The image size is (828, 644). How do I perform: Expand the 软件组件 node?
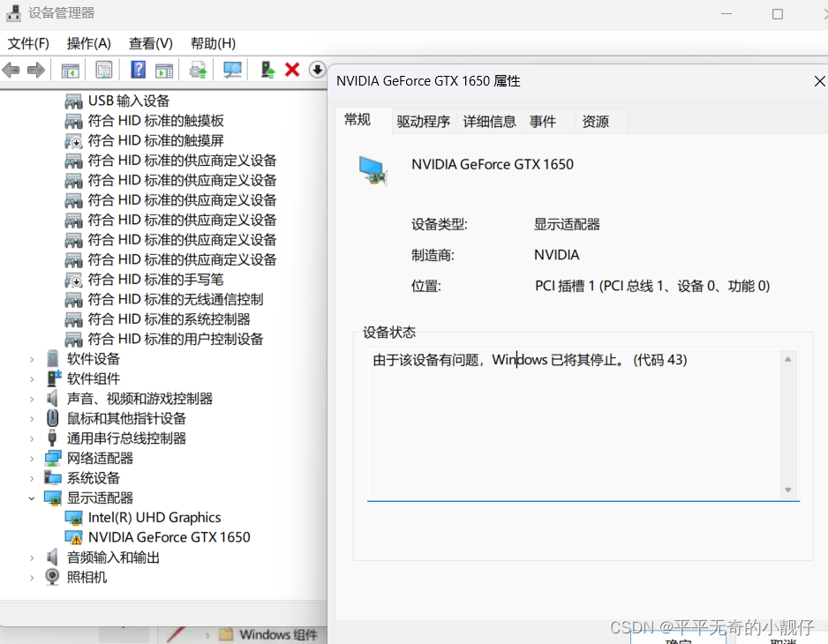pos(32,379)
